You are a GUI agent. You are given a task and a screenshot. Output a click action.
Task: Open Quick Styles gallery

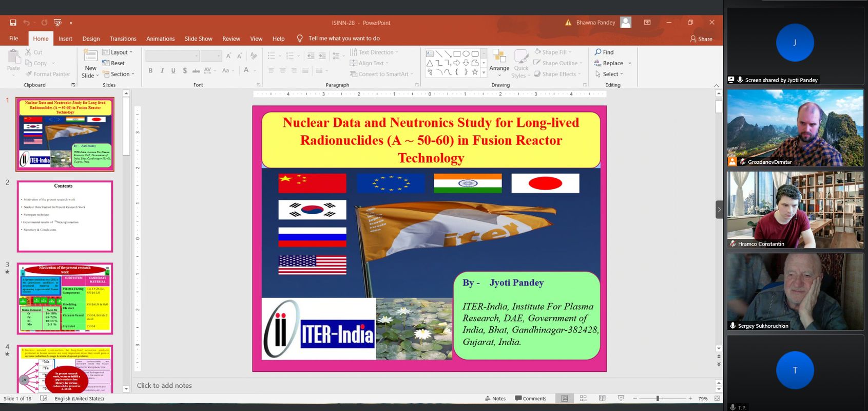(x=521, y=64)
